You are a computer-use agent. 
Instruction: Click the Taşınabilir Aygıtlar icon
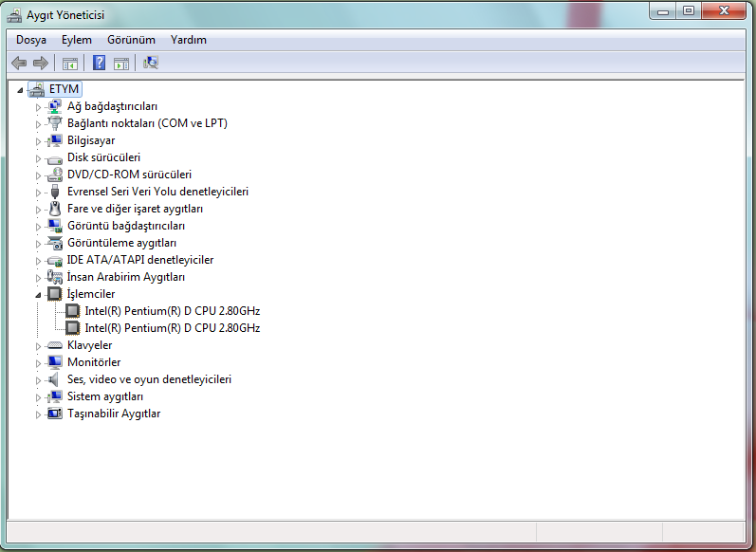click(54, 414)
